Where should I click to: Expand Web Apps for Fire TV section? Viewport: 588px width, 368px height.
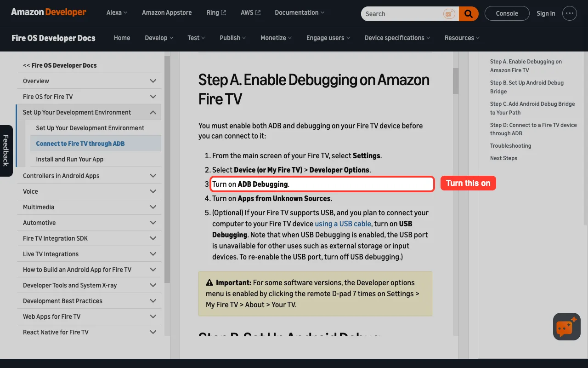coord(89,316)
